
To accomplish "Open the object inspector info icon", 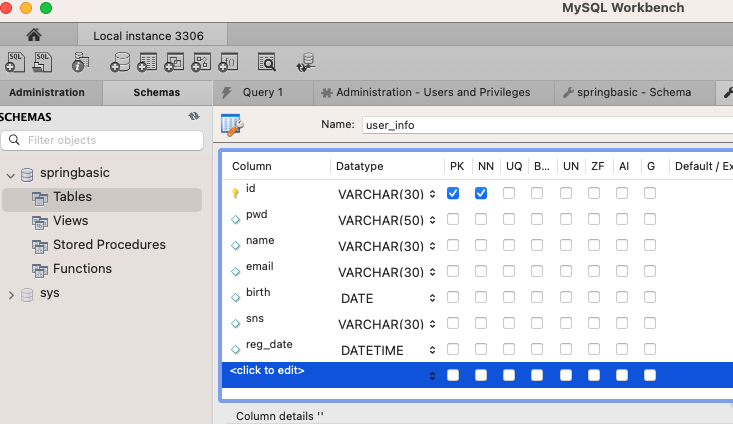I will [80, 62].
